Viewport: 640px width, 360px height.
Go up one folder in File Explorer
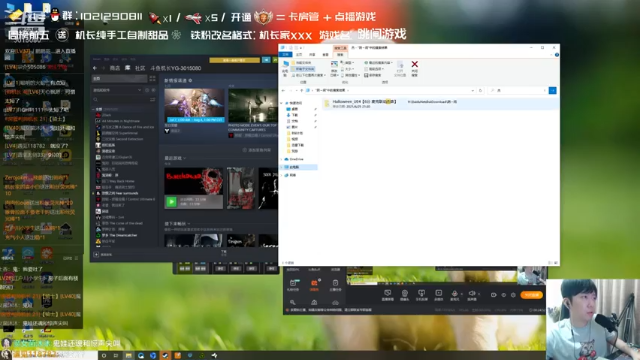point(302,91)
